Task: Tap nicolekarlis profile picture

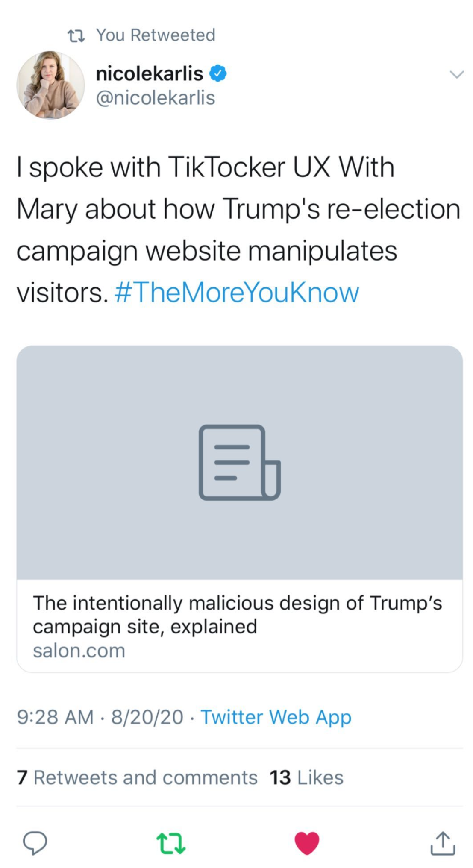Action: tap(50, 85)
